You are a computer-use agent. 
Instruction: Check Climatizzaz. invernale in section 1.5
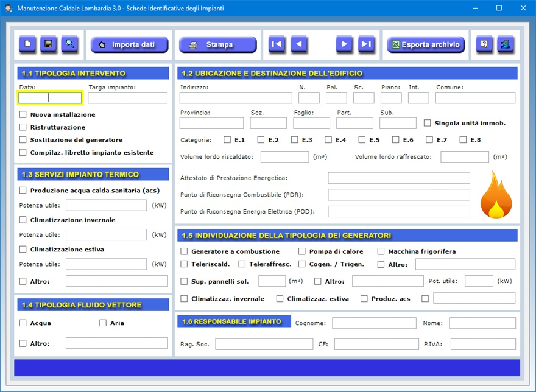tap(184, 299)
